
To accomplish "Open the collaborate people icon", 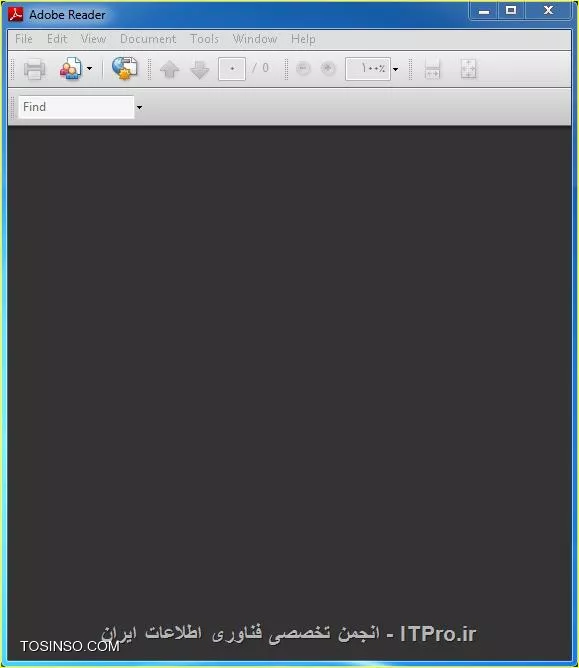I will click(x=71, y=69).
